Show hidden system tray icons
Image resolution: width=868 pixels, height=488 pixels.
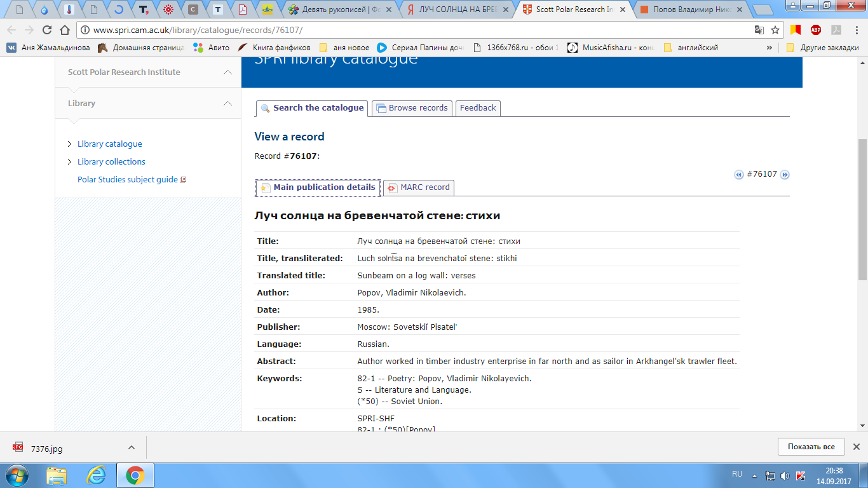(754, 475)
